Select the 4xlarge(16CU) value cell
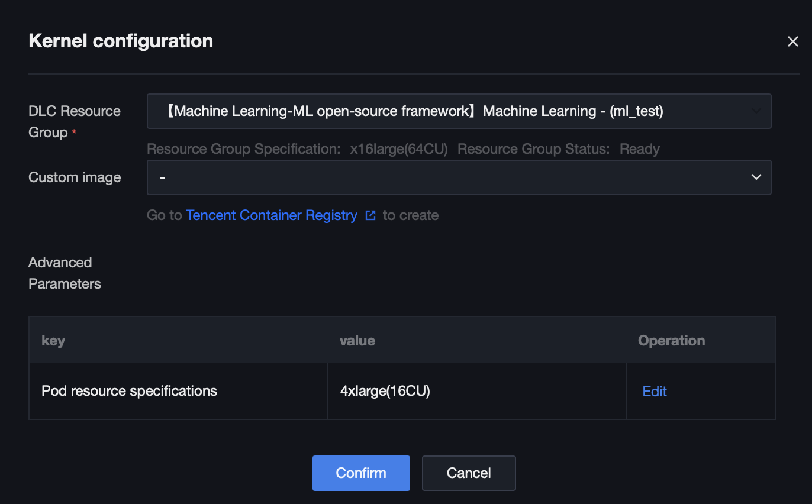This screenshot has width=812, height=504. click(x=385, y=391)
